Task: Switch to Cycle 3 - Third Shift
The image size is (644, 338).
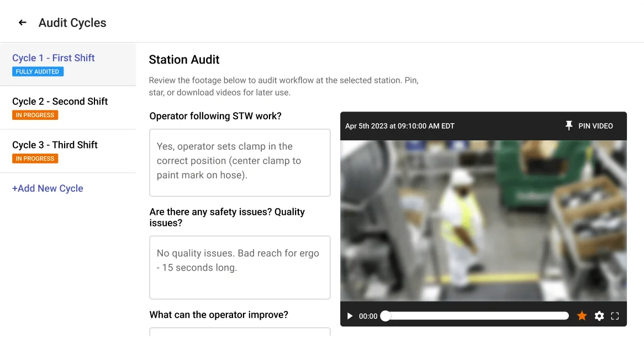Action: point(55,144)
